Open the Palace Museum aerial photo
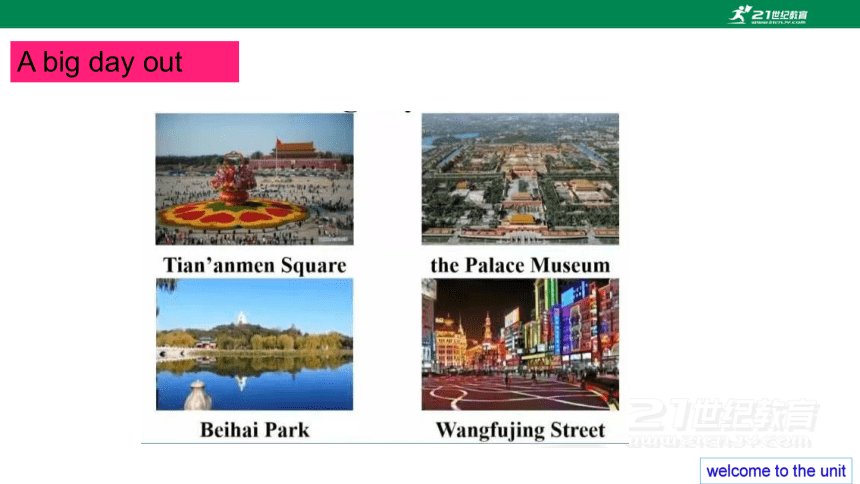The image size is (860, 484). click(x=520, y=179)
